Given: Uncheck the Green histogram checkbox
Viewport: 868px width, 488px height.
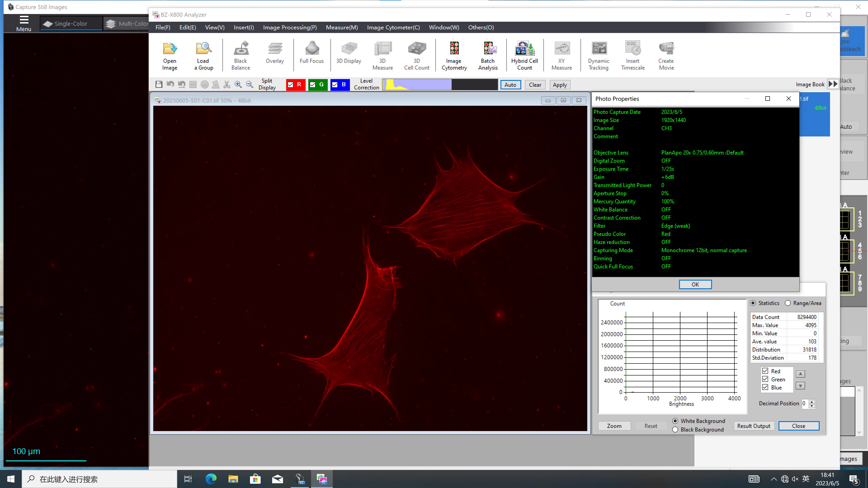Looking at the screenshot, I should pyautogui.click(x=765, y=379).
